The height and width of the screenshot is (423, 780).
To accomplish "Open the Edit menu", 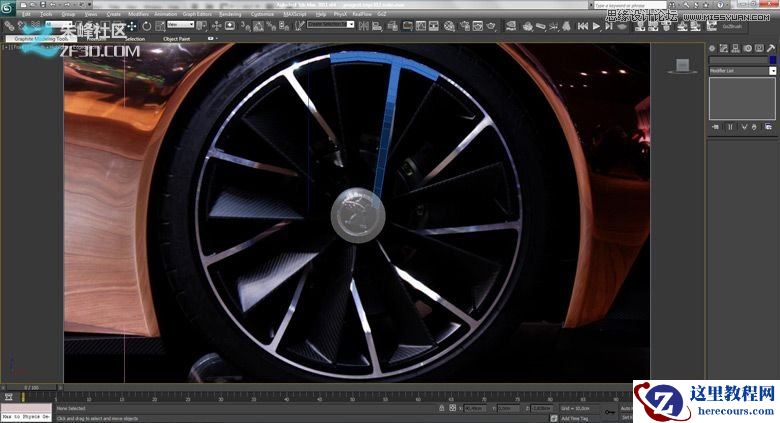I will (26, 14).
